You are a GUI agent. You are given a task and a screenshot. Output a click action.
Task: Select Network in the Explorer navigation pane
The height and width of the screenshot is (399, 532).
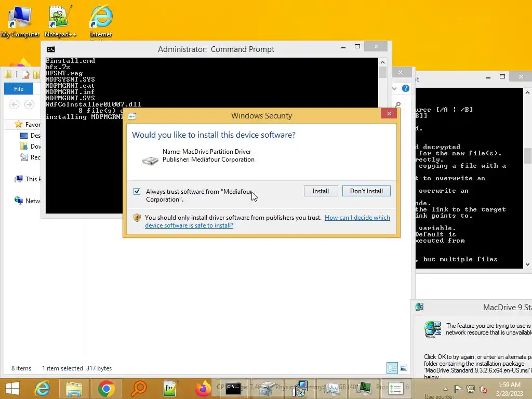(x=28, y=201)
